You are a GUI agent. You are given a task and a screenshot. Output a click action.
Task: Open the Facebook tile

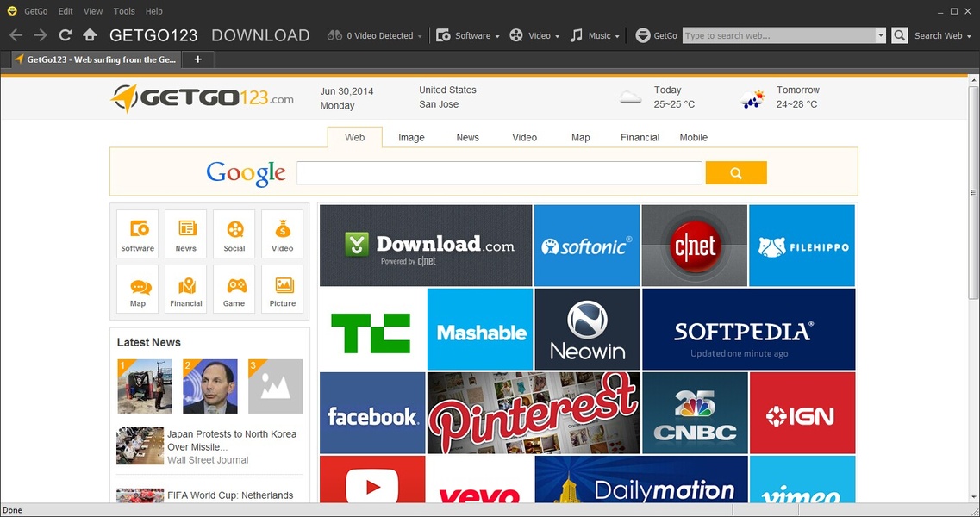point(372,413)
